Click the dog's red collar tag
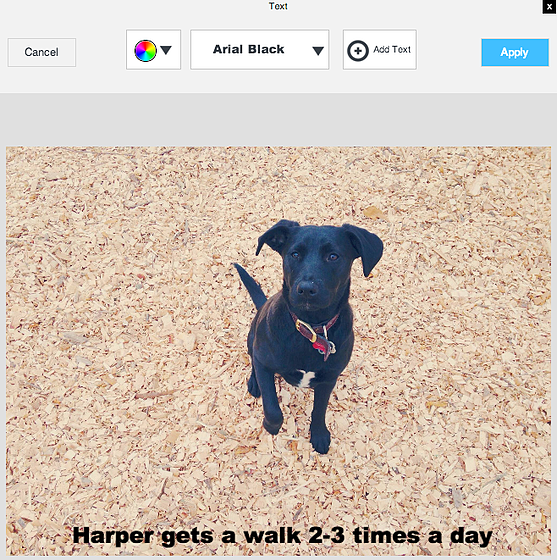Image resolution: width=557 pixels, height=560 pixels. pyautogui.click(x=323, y=345)
